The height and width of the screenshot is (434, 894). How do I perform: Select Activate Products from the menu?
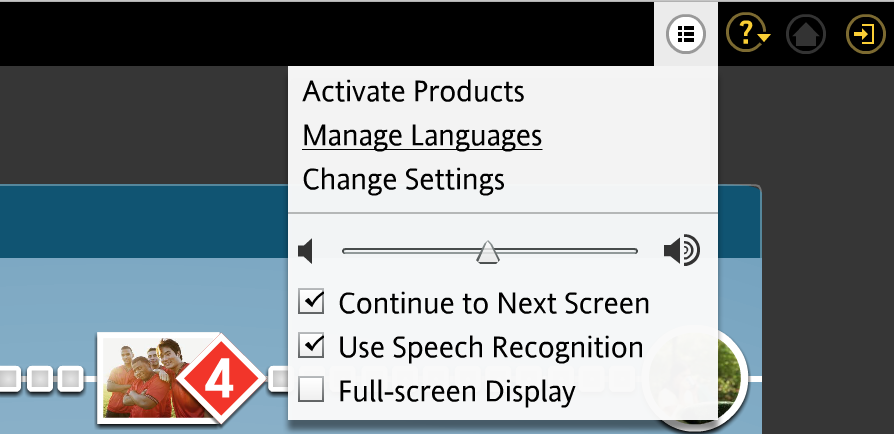click(413, 92)
